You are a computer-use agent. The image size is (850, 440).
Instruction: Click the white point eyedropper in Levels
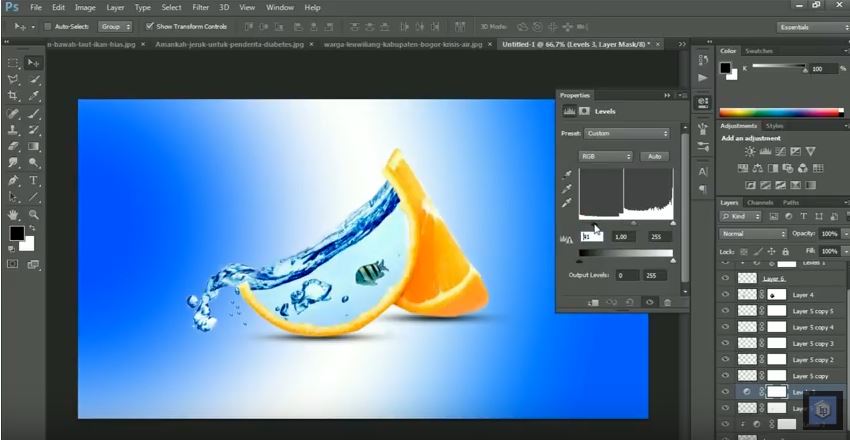(x=568, y=203)
